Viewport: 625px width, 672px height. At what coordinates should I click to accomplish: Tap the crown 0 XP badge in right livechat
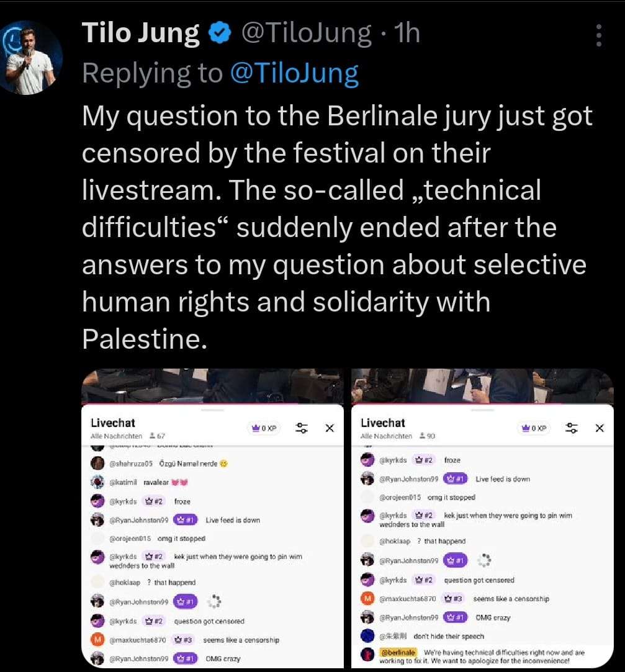(534, 428)
